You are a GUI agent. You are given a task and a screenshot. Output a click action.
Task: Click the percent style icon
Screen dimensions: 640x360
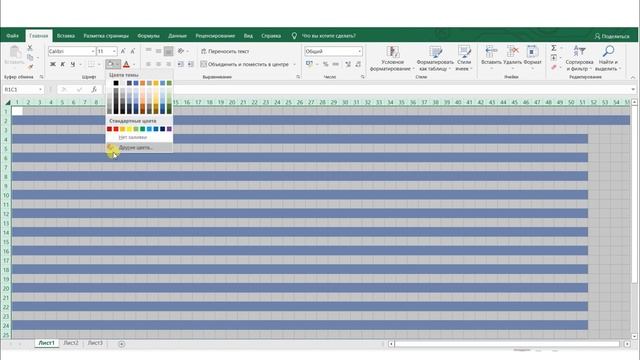[325, 64]
